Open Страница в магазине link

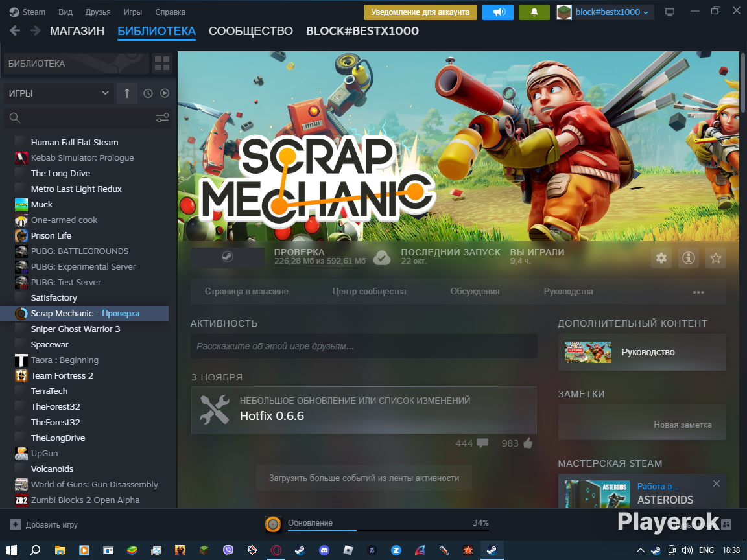click(x=246, y=292)
